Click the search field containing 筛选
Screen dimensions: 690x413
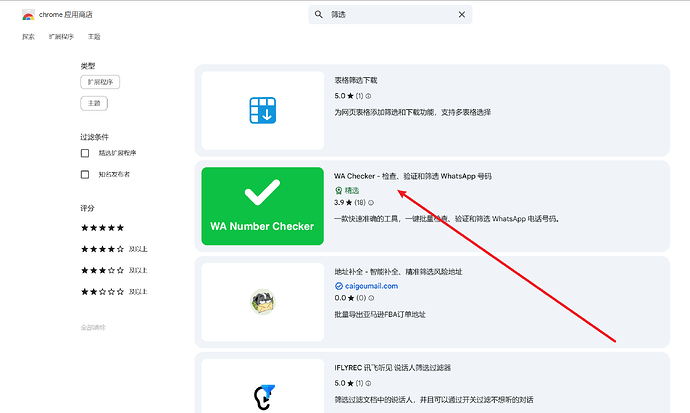390,15
